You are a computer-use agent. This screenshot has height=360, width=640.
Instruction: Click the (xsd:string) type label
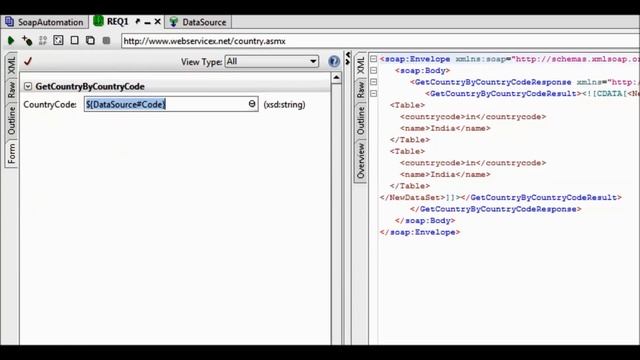(x=284, y=104)
